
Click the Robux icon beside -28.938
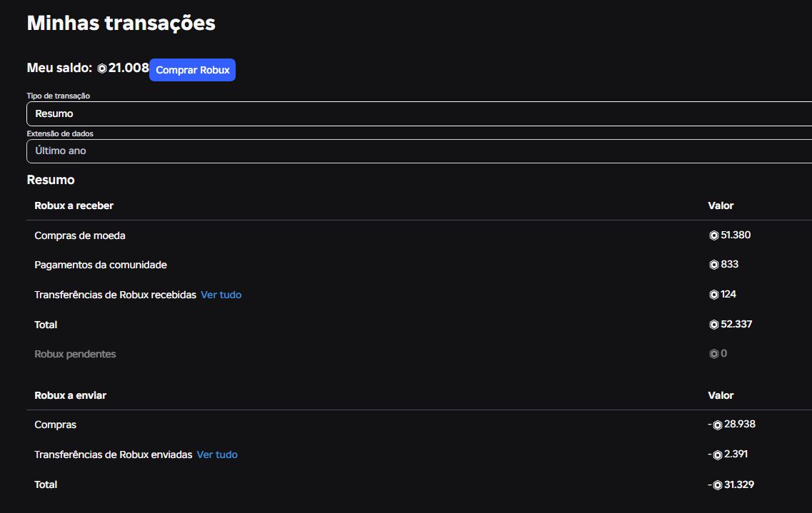[x=717, y=425]
